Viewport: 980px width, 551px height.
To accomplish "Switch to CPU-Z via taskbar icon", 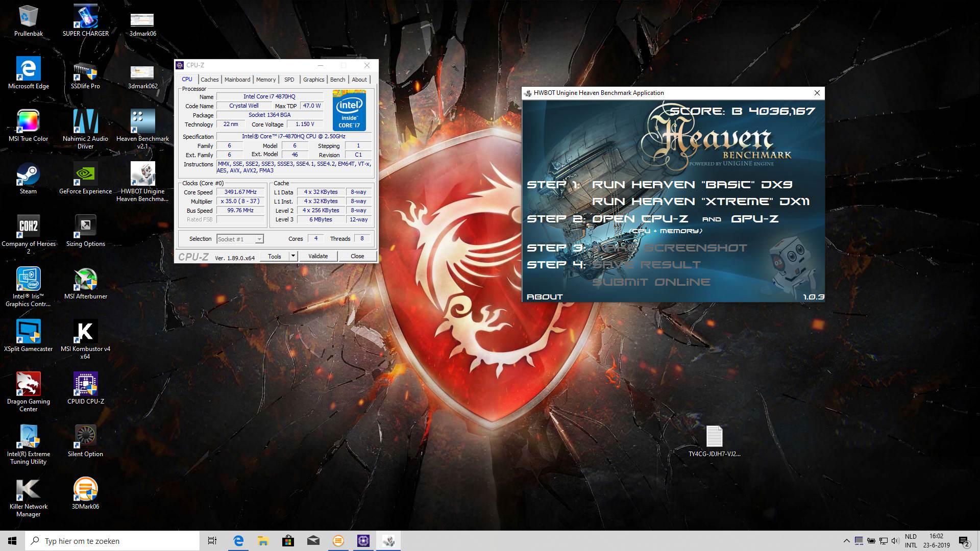I will (363, 541).
